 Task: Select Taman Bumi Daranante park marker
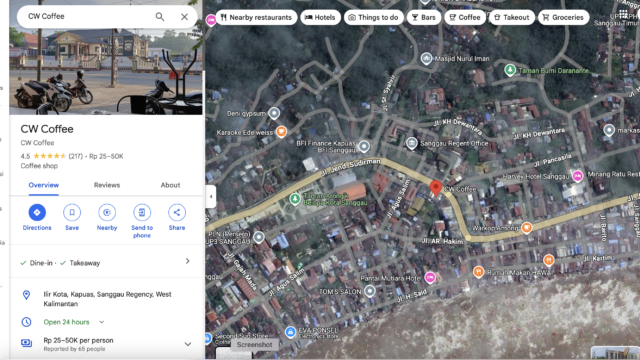[509, 70]
